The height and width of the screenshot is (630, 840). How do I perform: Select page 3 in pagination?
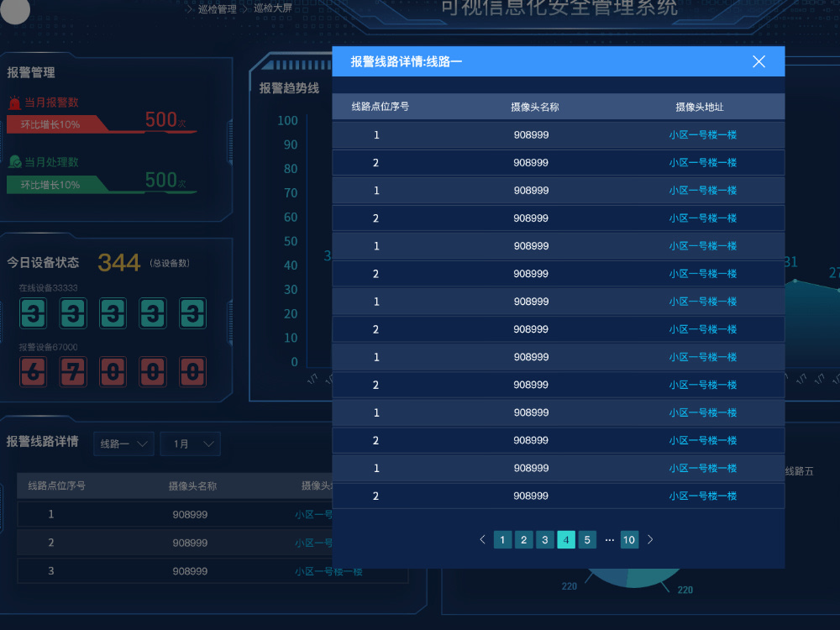[x=545, y=539]
